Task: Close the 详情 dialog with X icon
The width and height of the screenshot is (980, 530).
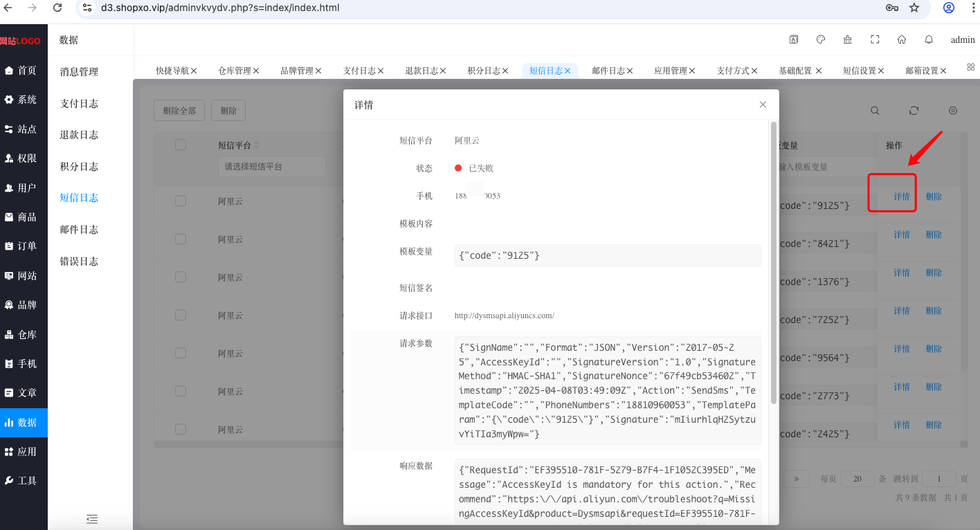Action: tap(763, 104)
